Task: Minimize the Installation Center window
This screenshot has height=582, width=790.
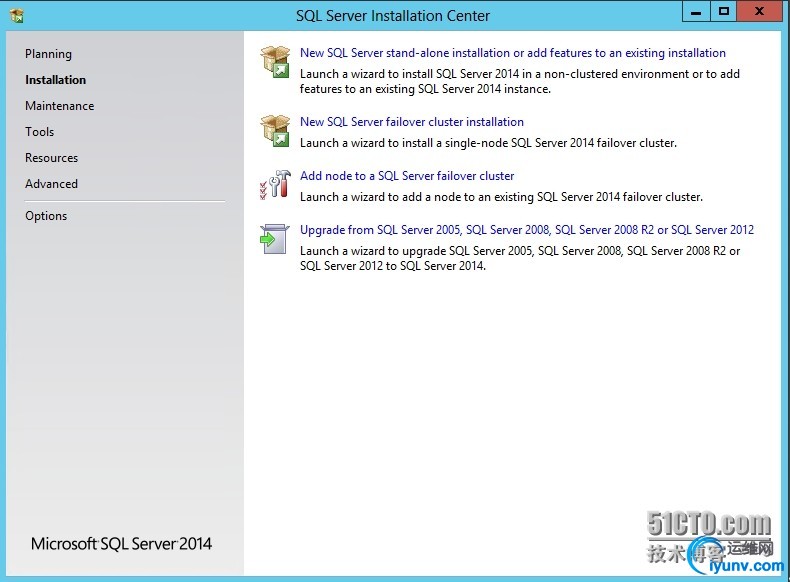Action: (x=696, y=12)
